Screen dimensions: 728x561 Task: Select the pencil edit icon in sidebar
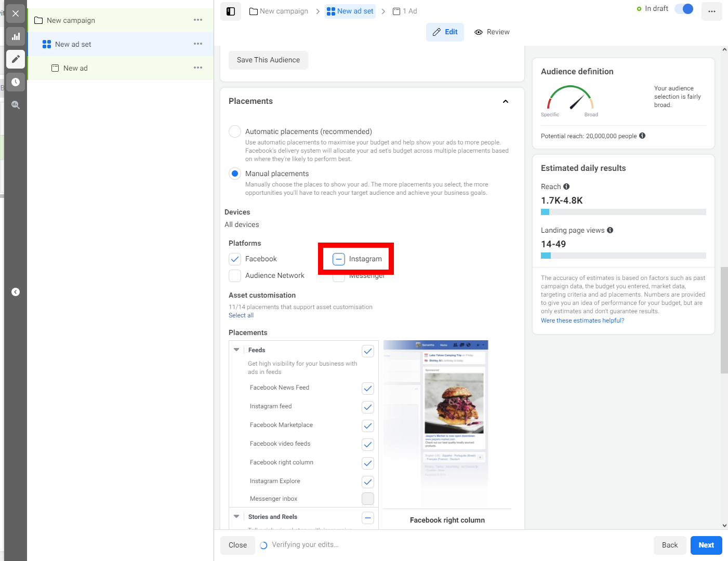[16, 59]
